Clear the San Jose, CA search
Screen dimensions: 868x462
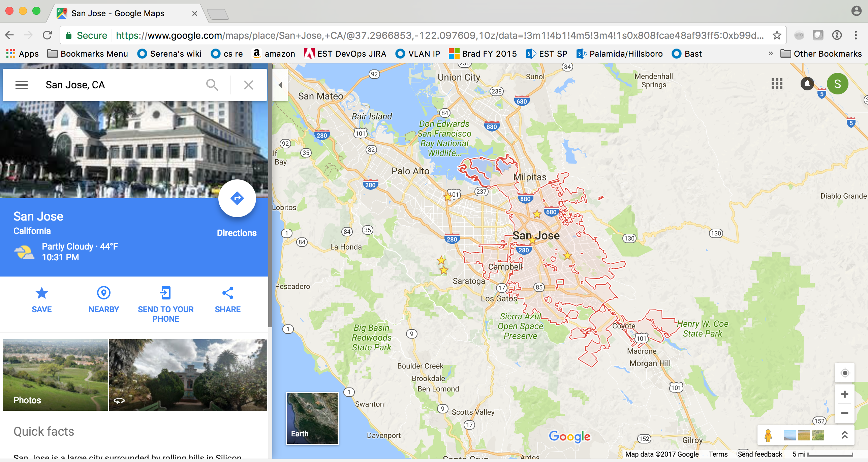(249, 85)
